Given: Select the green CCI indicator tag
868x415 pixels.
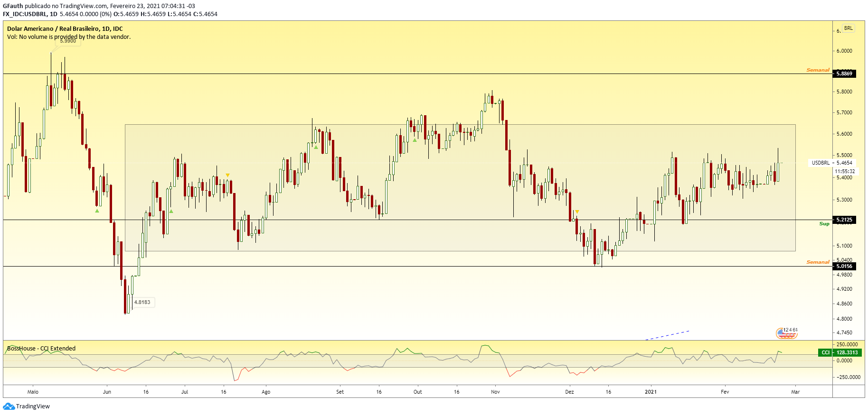Looking at the screenshot, I should click(x=826, y=352).
